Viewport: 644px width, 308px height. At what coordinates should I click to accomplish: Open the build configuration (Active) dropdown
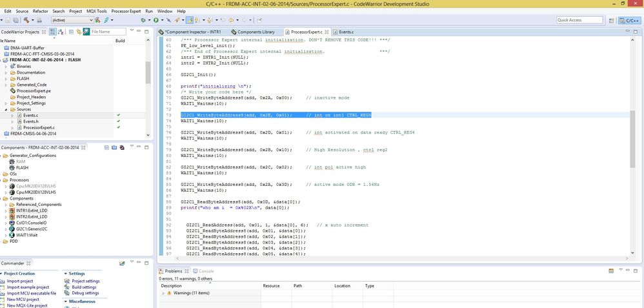(72, 20)
